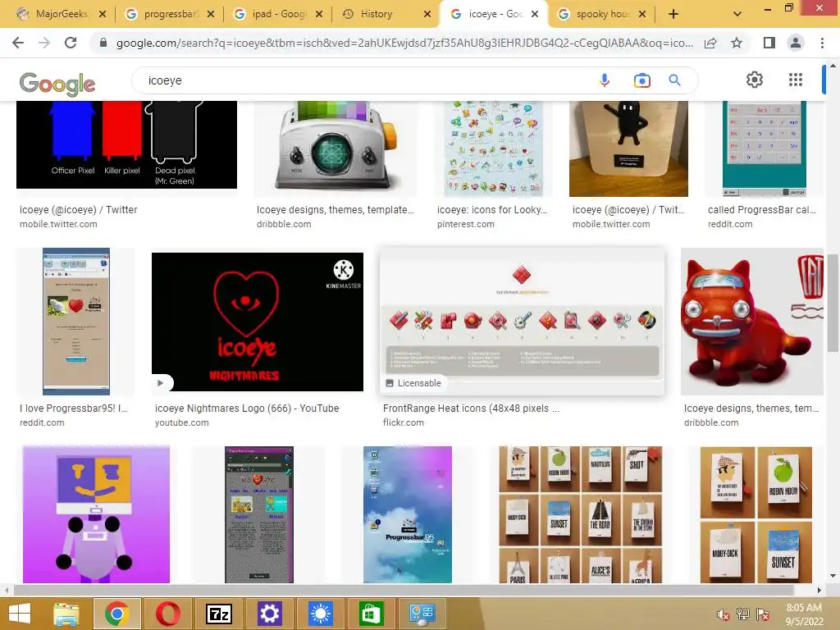Open a new browser tab

[x=673, y=14]
